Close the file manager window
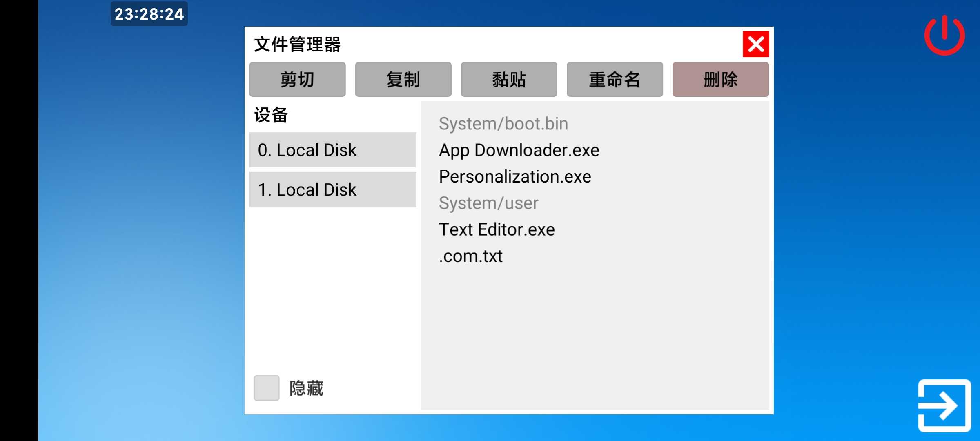980x441 pixels. [x=755, y=44]
